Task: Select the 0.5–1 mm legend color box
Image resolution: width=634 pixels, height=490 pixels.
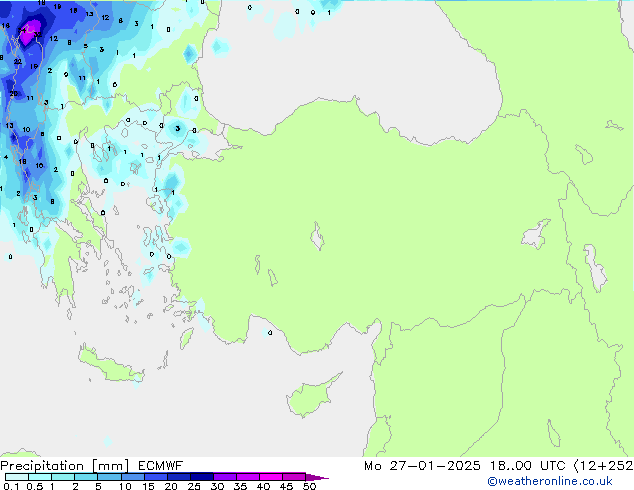Action: coord(40,477)
